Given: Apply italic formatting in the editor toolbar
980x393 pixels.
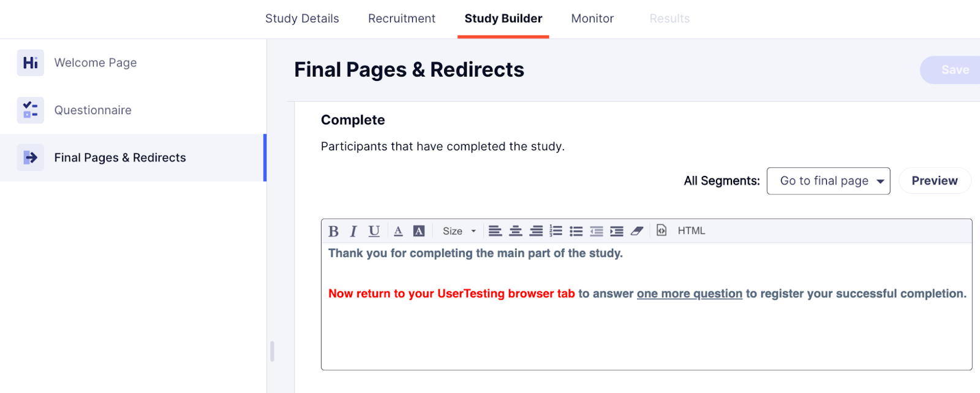Looking at the screenshot, I should tap(353, 231).
